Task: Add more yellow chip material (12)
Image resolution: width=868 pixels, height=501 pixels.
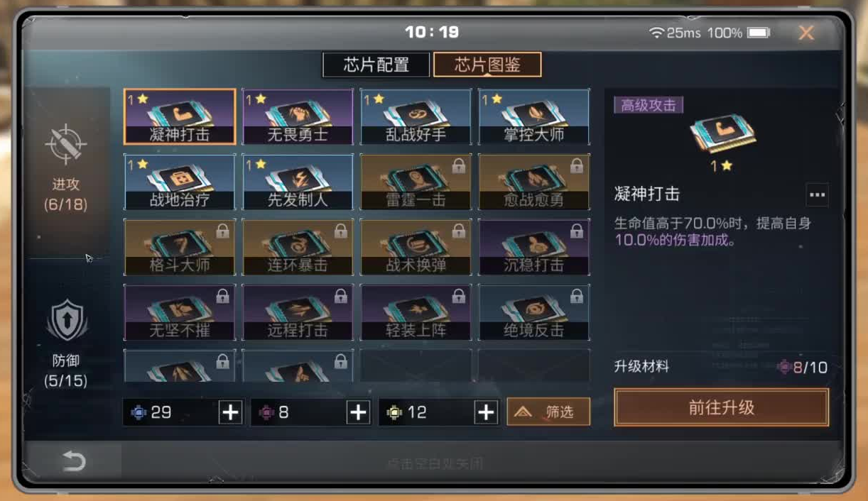Action: pyautogui.click(x=486, y=412)
